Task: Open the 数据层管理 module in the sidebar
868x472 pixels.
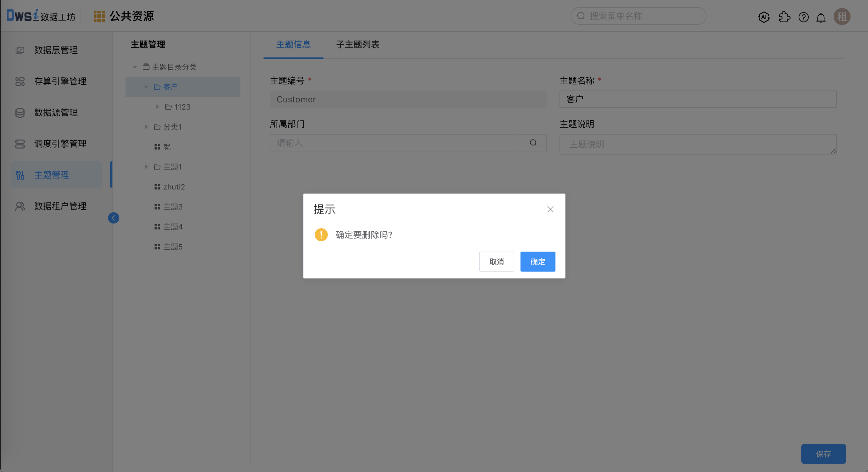Action: [x=56, y=50]
